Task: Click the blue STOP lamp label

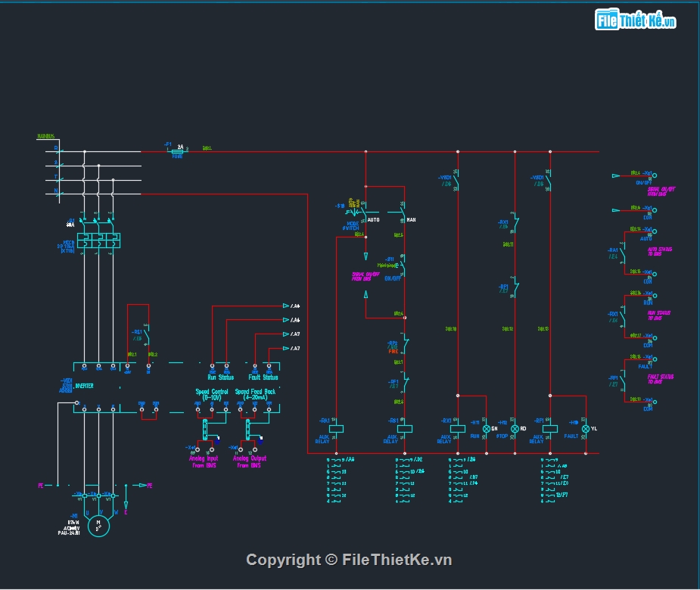Action: click(502, 436)
